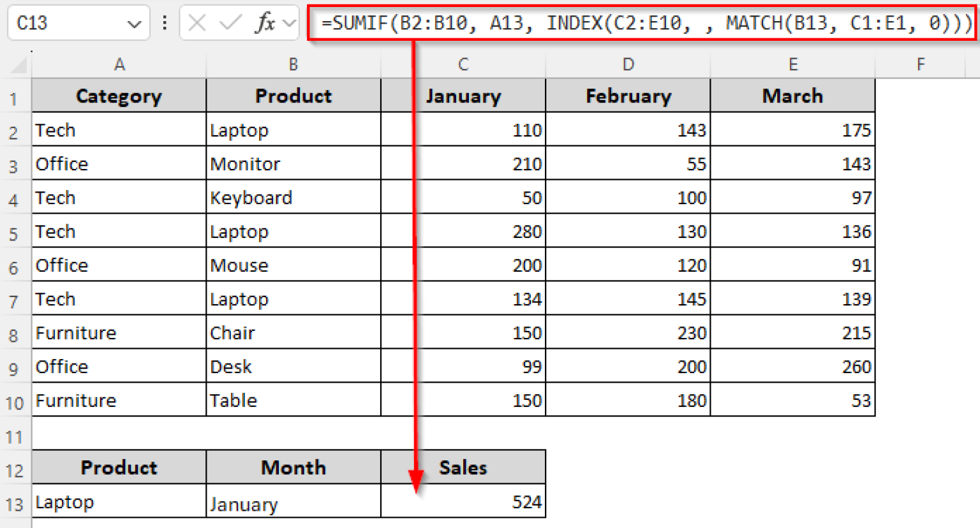Select column header E

[x=792, y=64]
